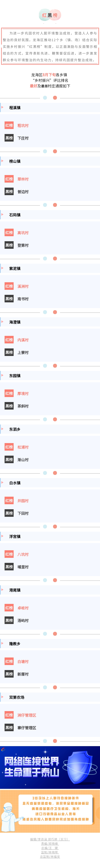Viewport: 100px width, 868px height.
Task: Click the 红黑榜 title badge at top
Action: click(50, 15)
